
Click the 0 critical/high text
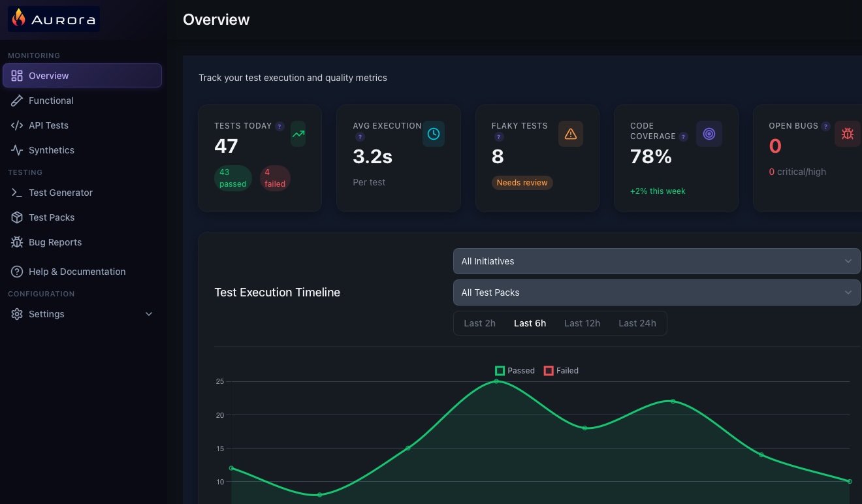click(797, 172)
